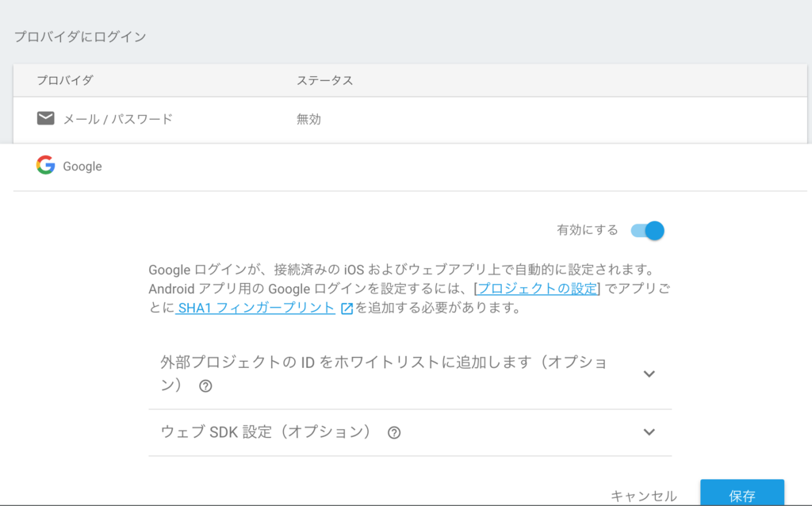812x506 pixels.
Task: Click the Google provider header label
Action: (x=82, y=167)
